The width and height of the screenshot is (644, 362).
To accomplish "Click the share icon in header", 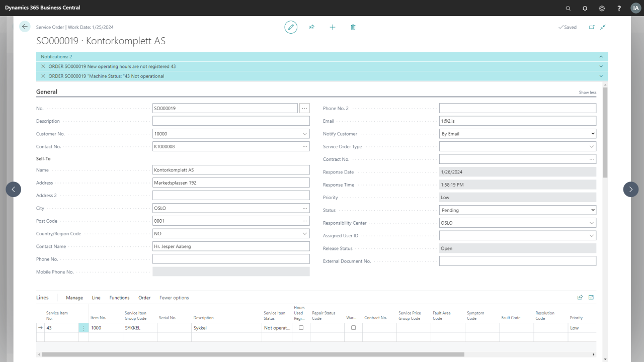I will tap(311, 27).
